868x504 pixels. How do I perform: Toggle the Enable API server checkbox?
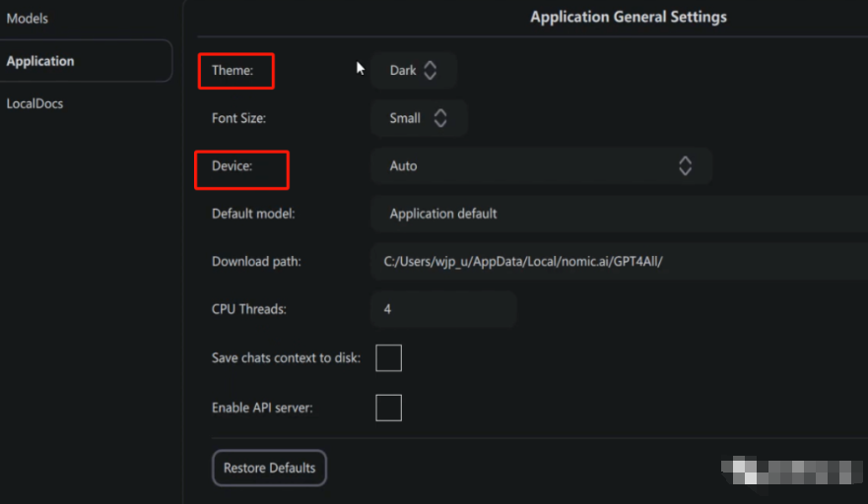(388, 408)
